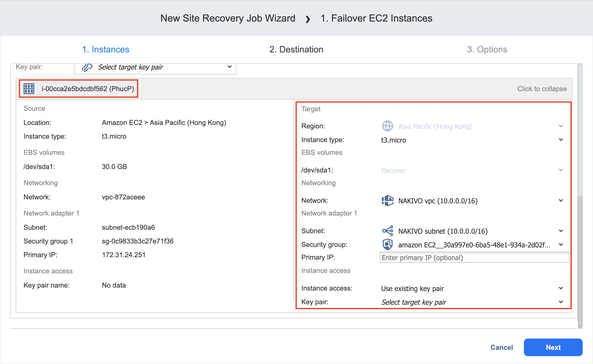
Task: Click the security group shield icon
Action: click(x=387, y=244)
